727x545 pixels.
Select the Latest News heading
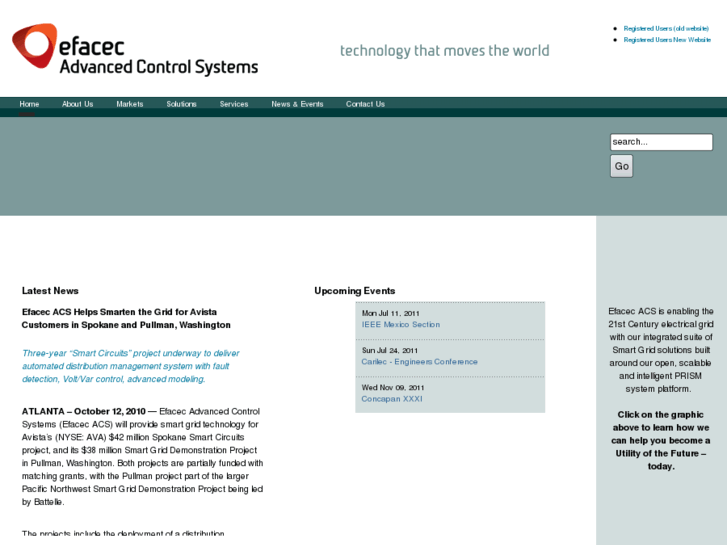tap(50, 291)
